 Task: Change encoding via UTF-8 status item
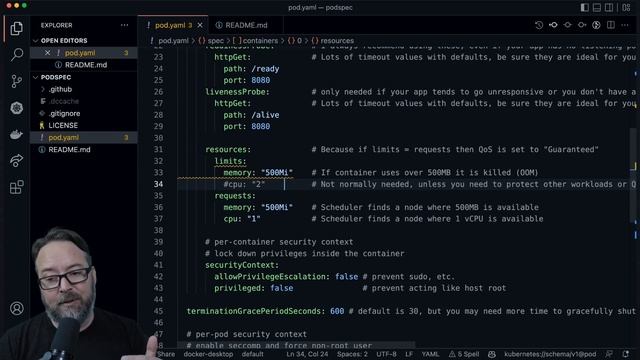[x=386, y=354]
